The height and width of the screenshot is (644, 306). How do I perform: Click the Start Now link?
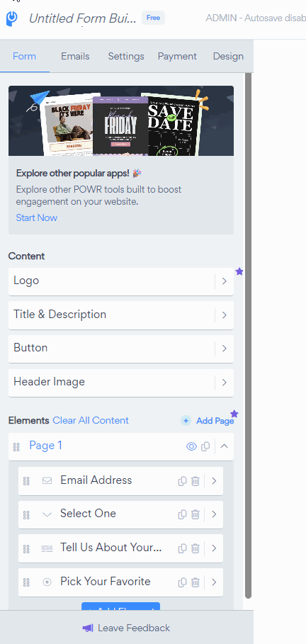tap(37, 218)
